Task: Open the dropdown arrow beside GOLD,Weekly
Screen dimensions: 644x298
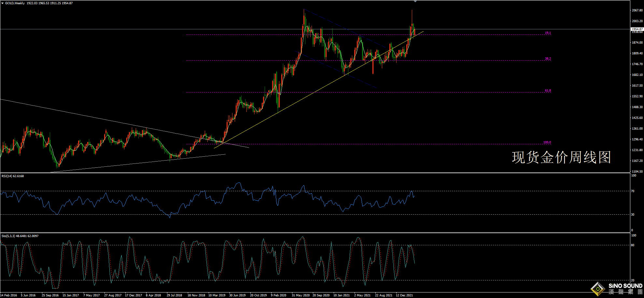Action: click(3, 3)
